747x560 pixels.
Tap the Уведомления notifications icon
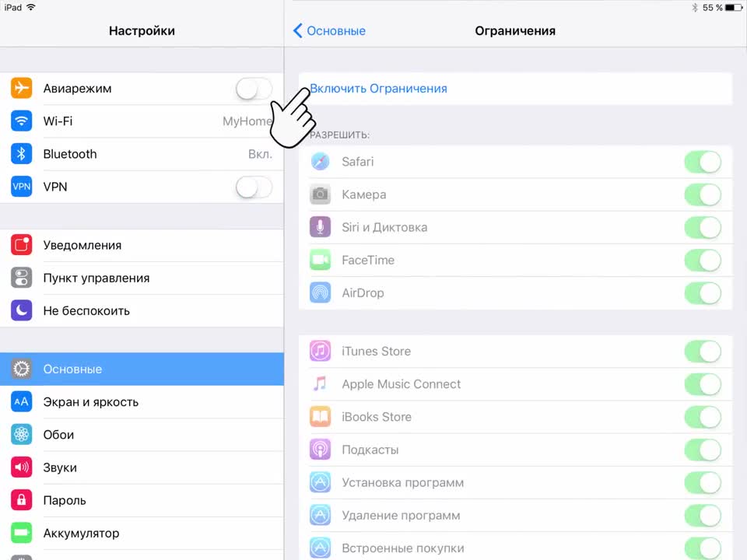pyautogui.click(x=22, y=245)
